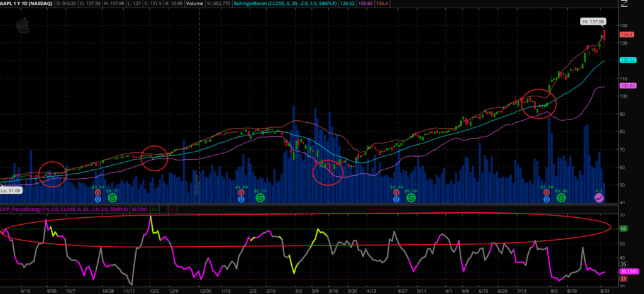Screen dimensions: 644x294
Task: Open the OPP_FractalEnergy study label
Action: pos(64,209)
